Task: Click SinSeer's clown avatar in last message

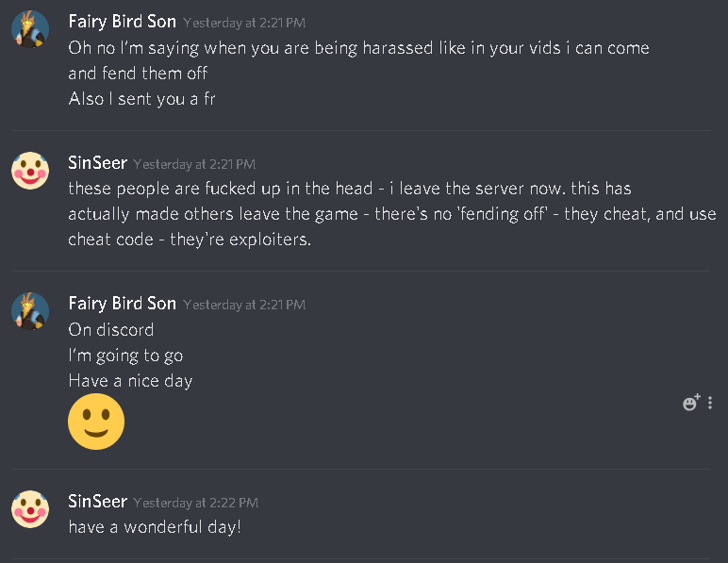Action: [x=30, y=509]
